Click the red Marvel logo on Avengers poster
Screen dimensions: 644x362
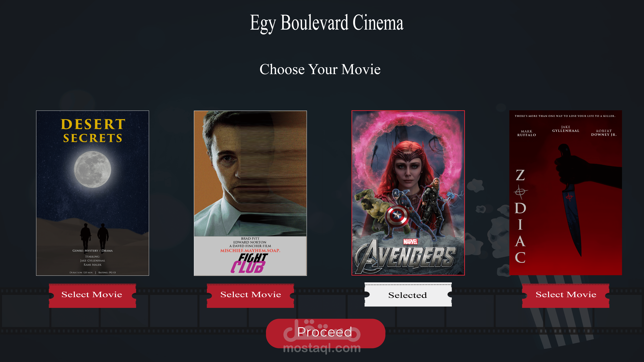tap(410, 242)
